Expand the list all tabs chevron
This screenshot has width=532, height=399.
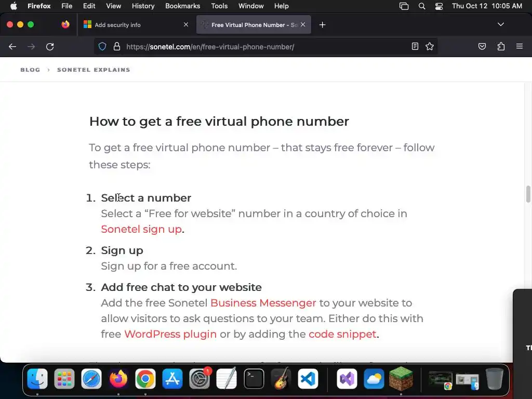click(500, 24)
